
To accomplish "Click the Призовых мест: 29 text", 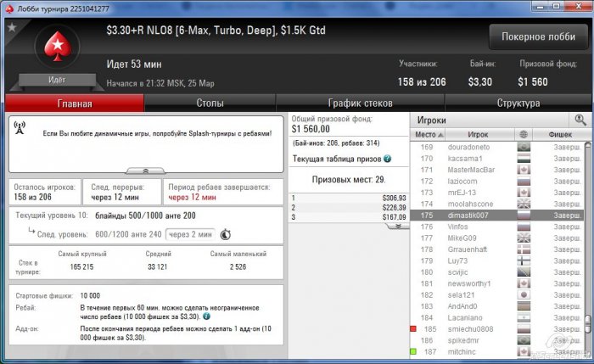I will click(x=349, y=180).
